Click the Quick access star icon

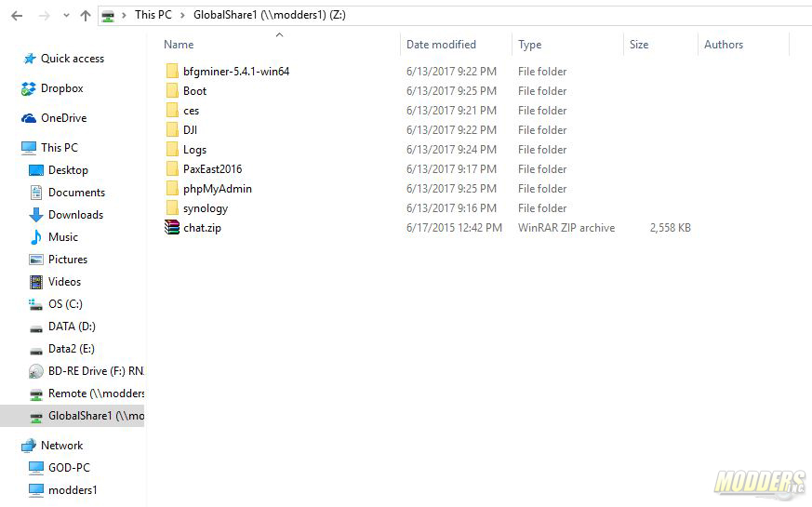tap(29, 59)
